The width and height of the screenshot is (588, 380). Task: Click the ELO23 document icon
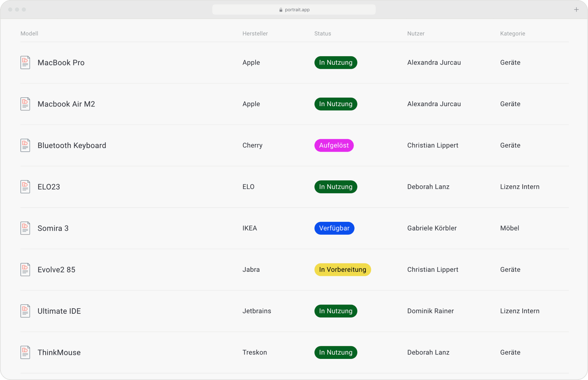[25, 186]
